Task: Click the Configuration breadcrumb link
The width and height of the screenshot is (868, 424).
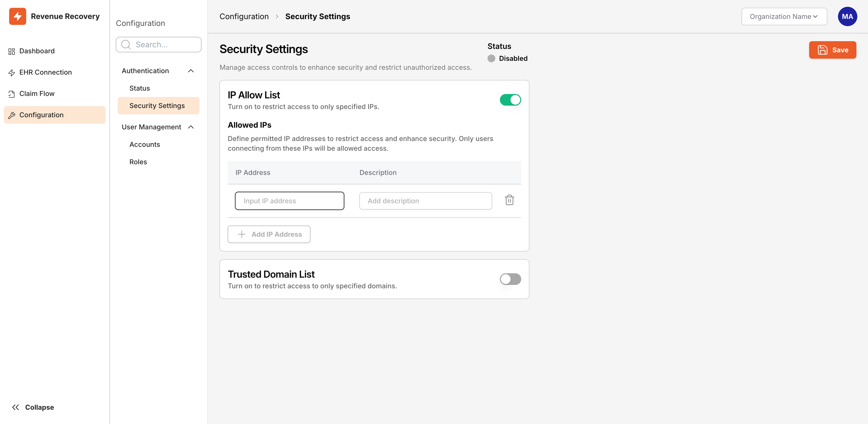Action: tap(244, 16)
